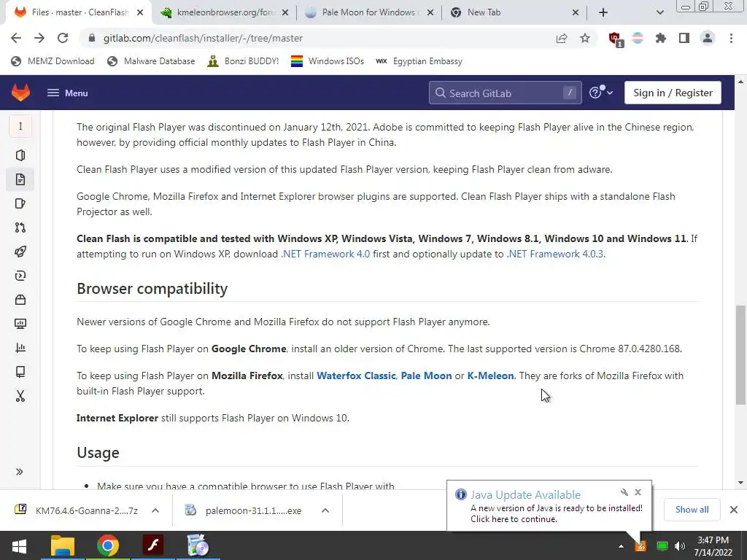Open Chrome three-dot menu
Image resolution: width=747 pixels, height=560 pixels.
pyautogui.click(x=731, y=38)
